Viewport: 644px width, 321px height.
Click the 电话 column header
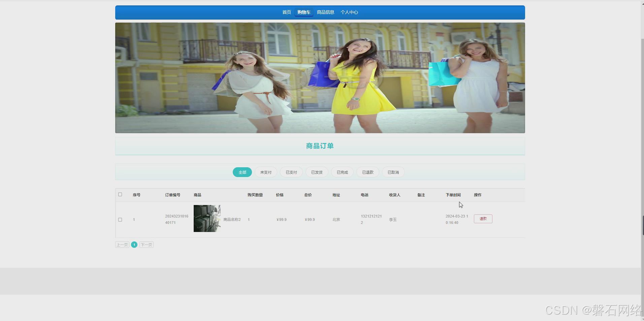pos(364,195)
